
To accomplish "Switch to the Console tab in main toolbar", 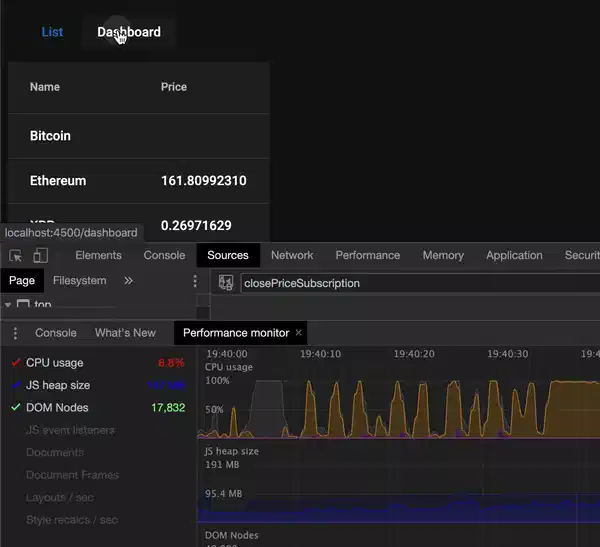I will [x=164, y=255].
